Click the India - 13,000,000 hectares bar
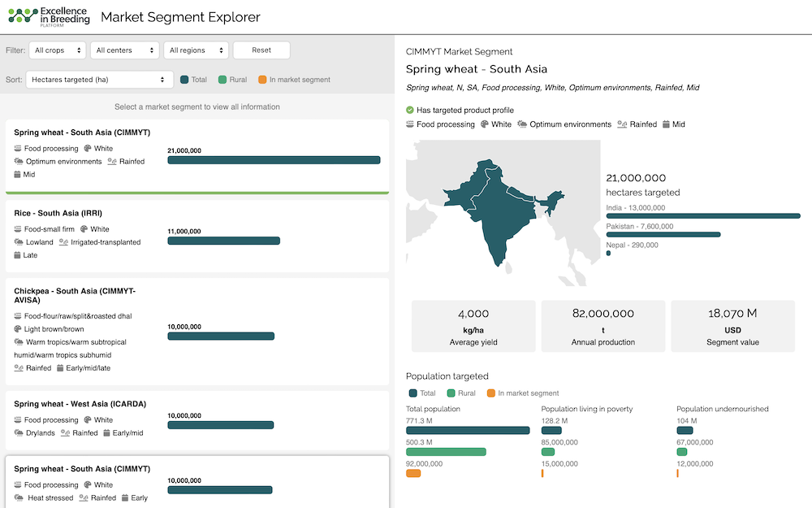 703,216
